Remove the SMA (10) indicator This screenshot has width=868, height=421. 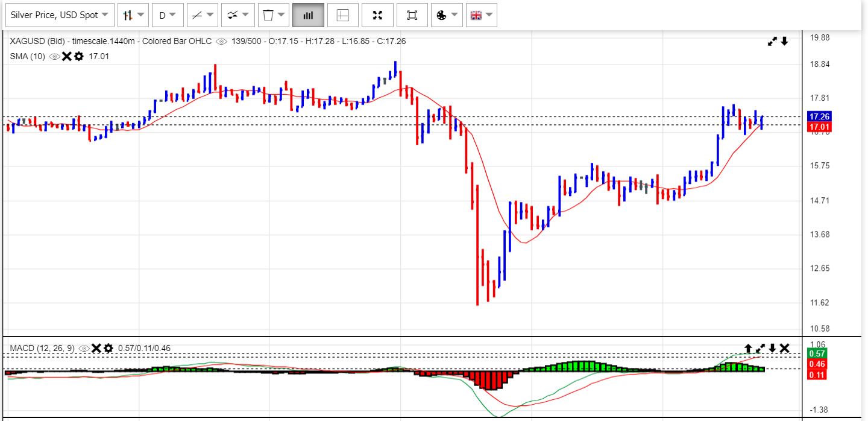pyautogui.click(x=67, y=56)
